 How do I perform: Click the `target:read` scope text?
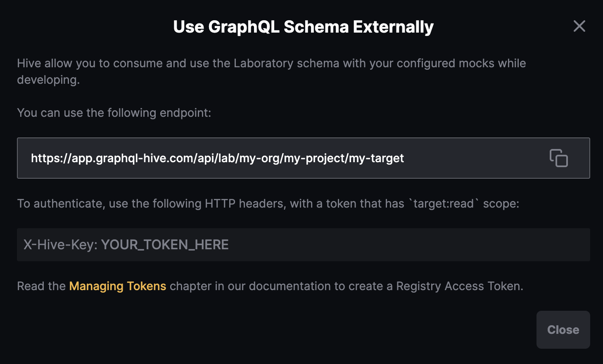(444, 203)
